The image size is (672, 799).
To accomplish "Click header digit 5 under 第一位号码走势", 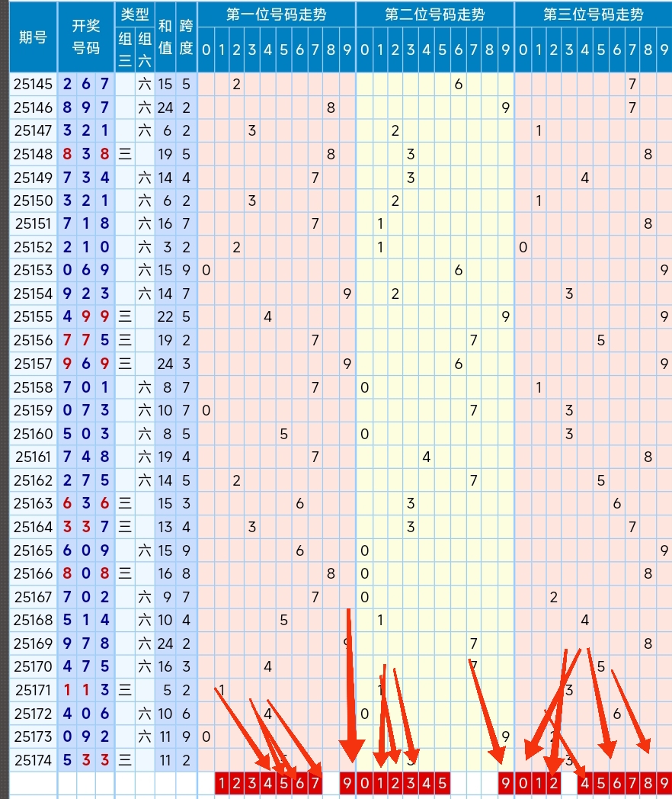I will 283,50.
